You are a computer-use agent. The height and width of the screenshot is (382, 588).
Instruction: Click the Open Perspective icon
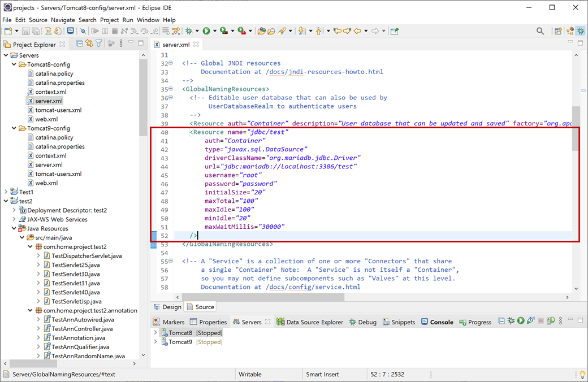[558, 31]
